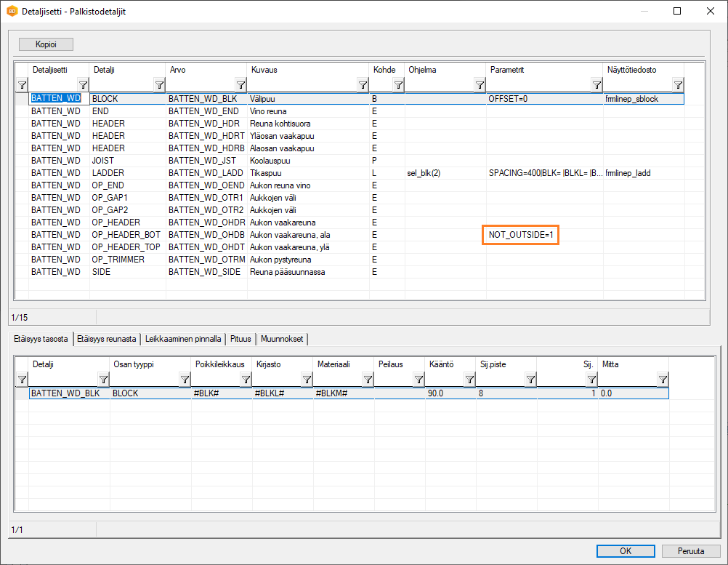
Task: Select the Muunnokset tab
Action: (282, 339)
